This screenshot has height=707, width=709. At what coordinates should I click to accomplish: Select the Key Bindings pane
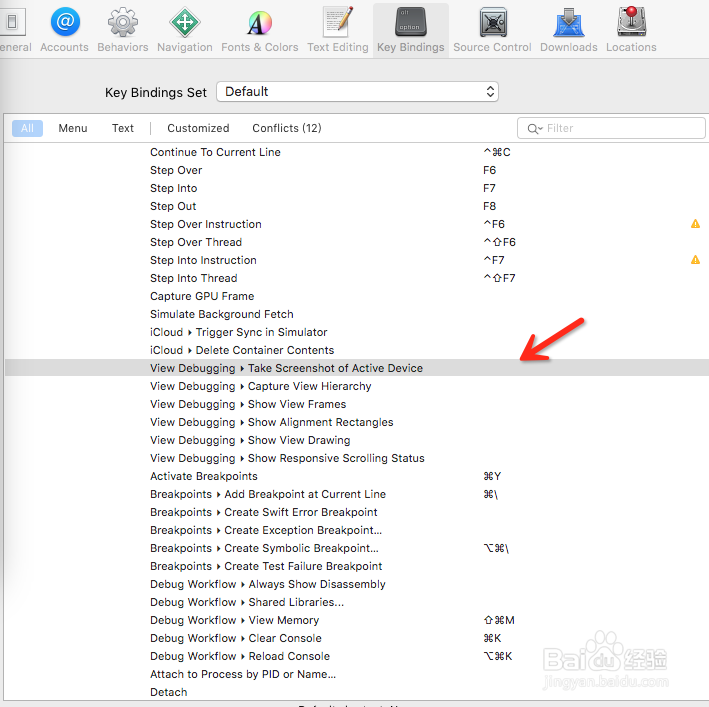tap(411, 30)
